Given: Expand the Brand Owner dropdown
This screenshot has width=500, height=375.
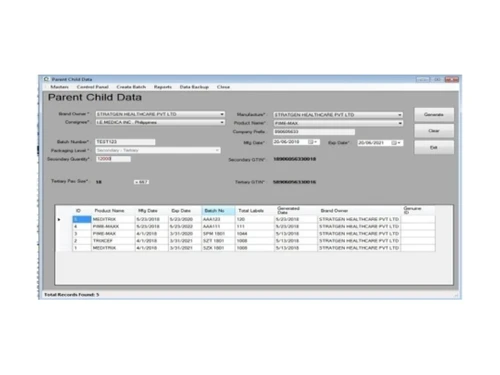Looking at the screenshot, I should (222, 114).
